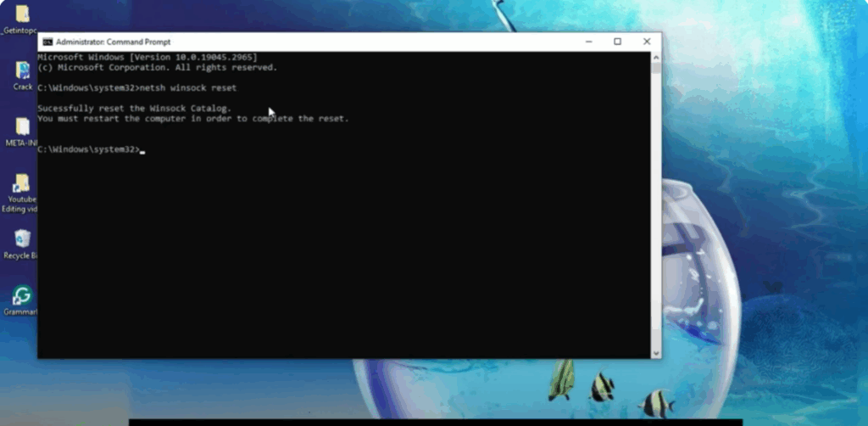Maximize the Command Prompt window
868x426 pixels.
617,42
